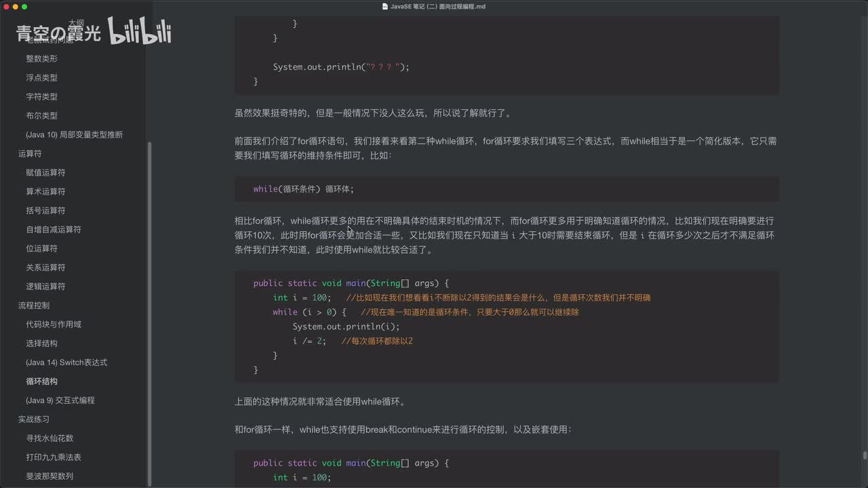Viewport: 868px width, 488px height.
Task: Click the 'i /= 2;' code line
Action: click(309, 341)
